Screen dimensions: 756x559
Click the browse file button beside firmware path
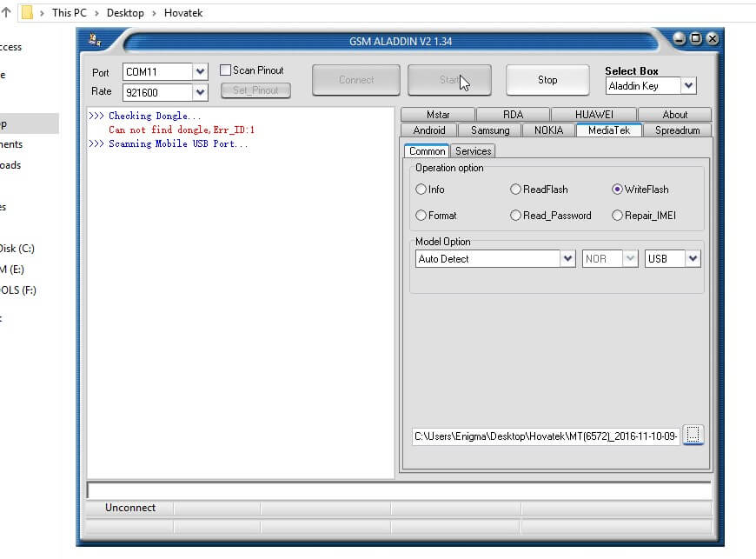(693, 436)
